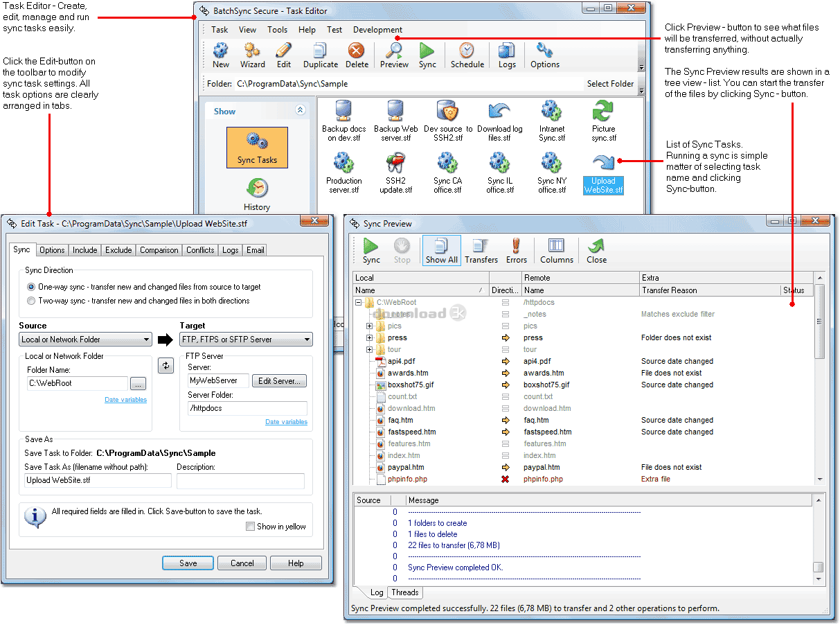
Task: Click the Folder Name browse button
Action: pyautogui.click(x=138, y=383)
